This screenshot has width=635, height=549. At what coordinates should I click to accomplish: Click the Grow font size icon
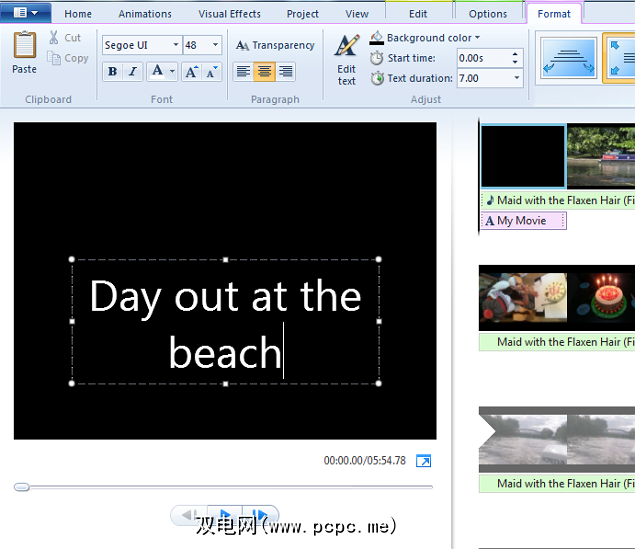(x=191, y=72)
